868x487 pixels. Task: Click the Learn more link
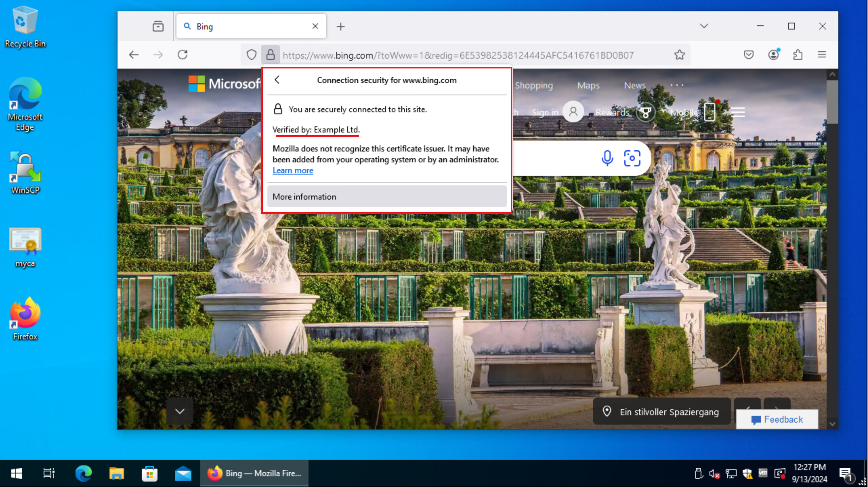[293, 170]
